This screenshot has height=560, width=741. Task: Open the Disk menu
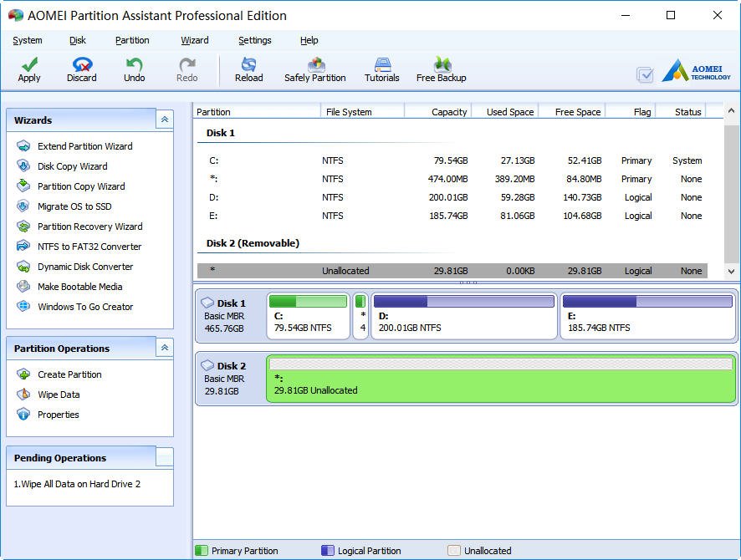click(x=78, y=40)
